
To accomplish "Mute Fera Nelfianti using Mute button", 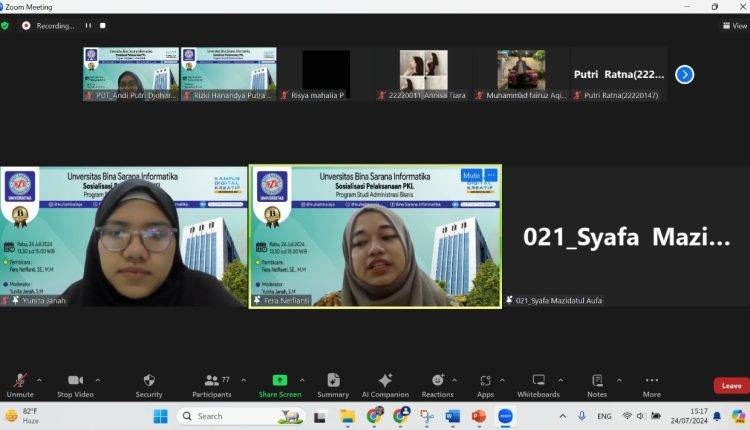I will pos(471,176).
